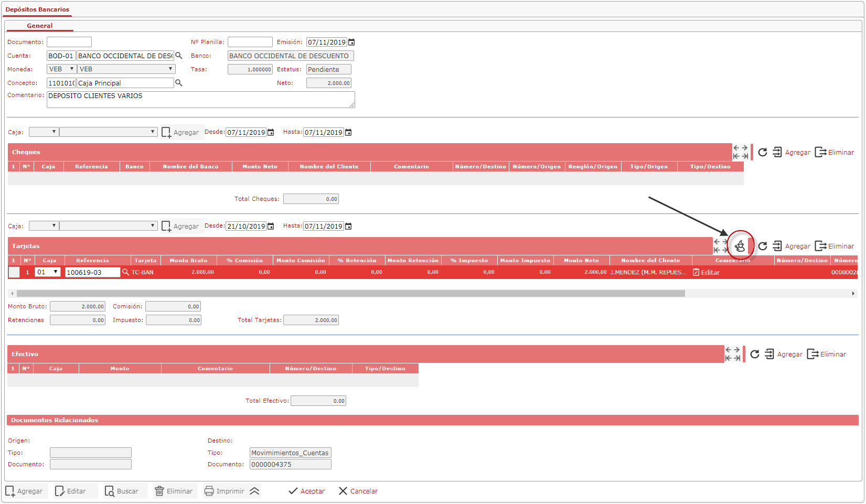Open the Moneda code dropdown showing VEB
Viewport: 866px width, 504px height.
(x=61, y=69)
